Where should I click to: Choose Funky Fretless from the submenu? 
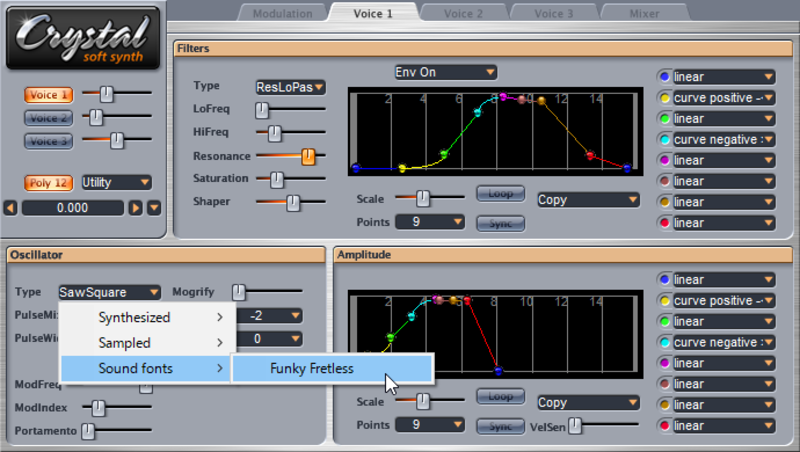pos(312,368)
